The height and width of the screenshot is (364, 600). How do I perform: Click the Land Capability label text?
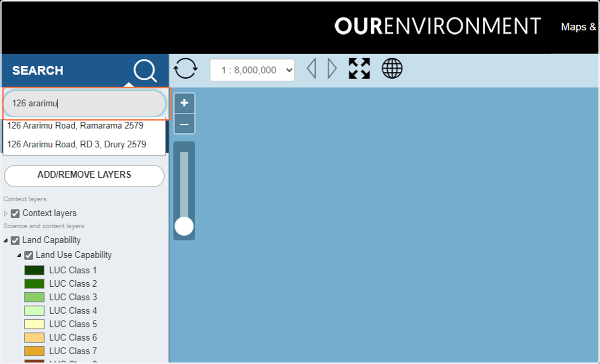click(51, 240)
